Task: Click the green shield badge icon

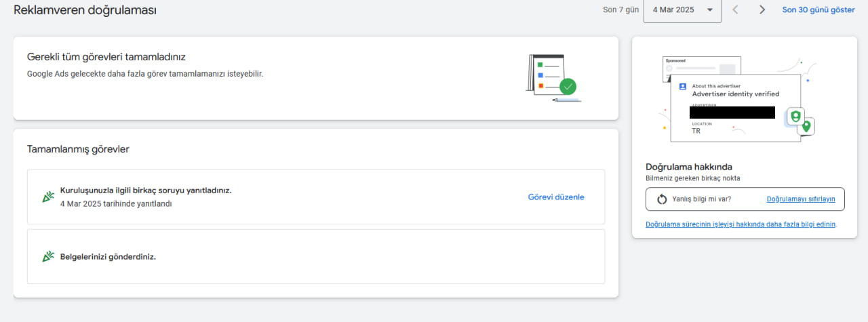Action: coord(795,116)
